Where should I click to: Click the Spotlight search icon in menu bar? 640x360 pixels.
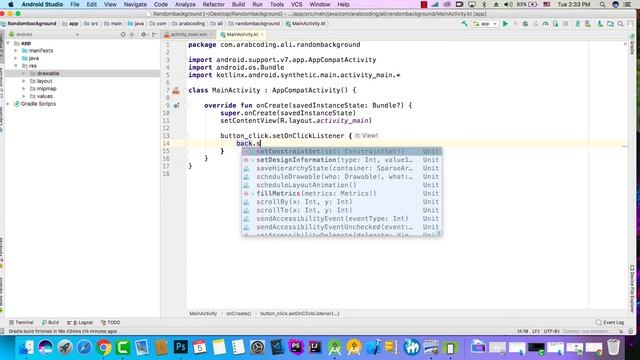click(x=602, y=4)
